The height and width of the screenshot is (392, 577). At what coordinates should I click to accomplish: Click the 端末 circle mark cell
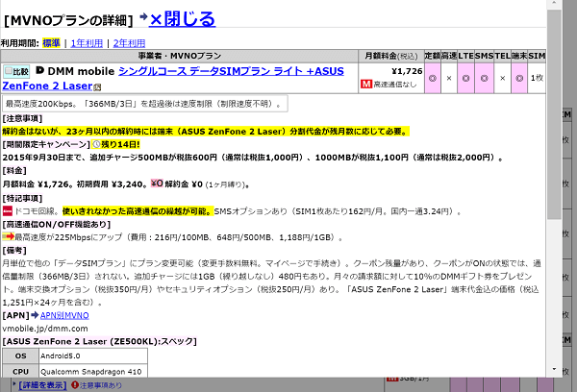[519, 78]
